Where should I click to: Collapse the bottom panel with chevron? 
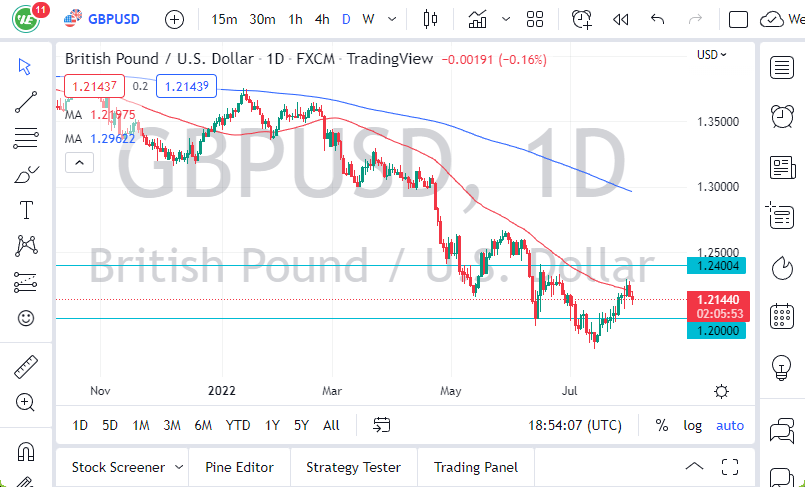pyautogui.click(x=694, y=467)
